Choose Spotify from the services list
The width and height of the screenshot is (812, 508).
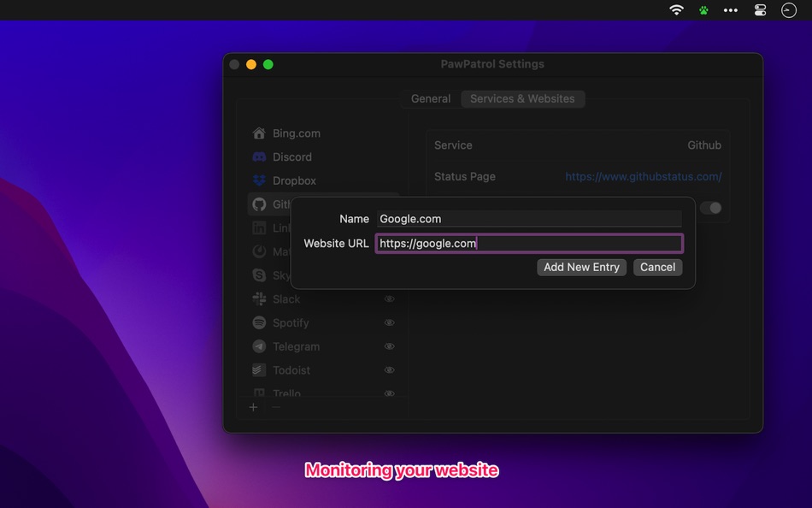(x=259, y=322)
